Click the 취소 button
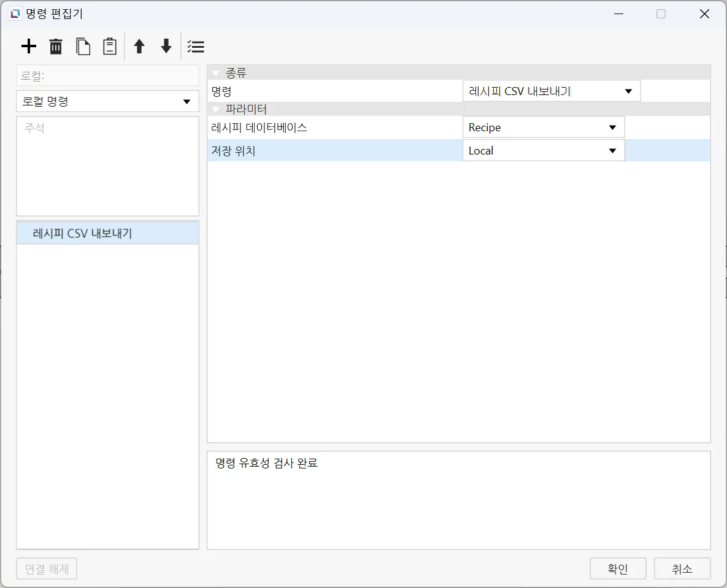The width and height of the screenshot is (727, 588). (682, 568)
